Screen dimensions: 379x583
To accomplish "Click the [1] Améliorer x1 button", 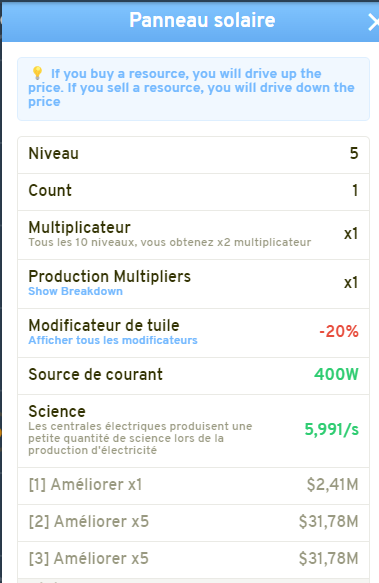I will 193,485.
